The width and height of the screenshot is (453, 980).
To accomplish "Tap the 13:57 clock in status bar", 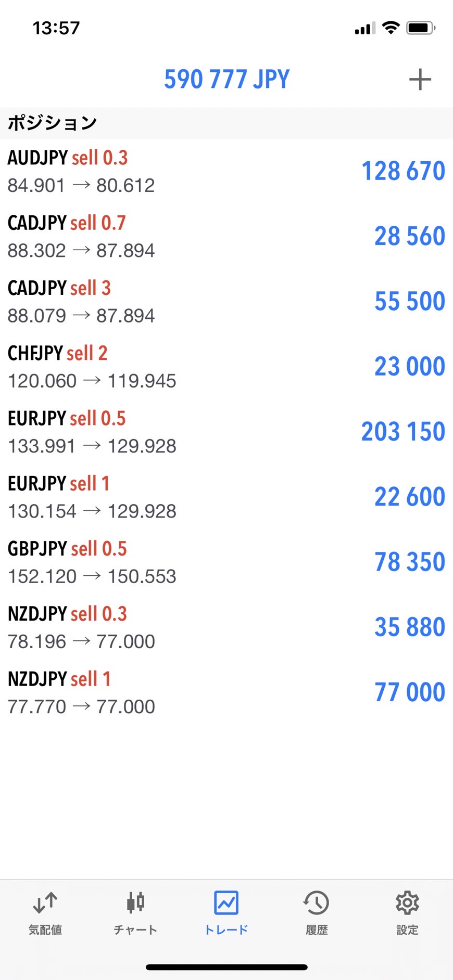I will click(x=56, y=28).
